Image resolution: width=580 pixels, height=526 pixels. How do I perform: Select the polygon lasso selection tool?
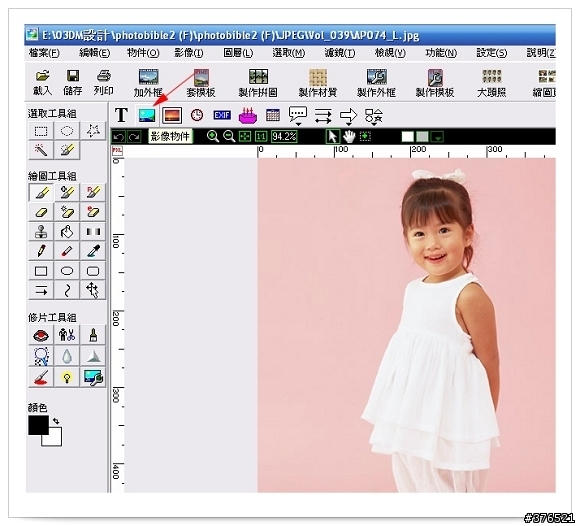(93, 131)
